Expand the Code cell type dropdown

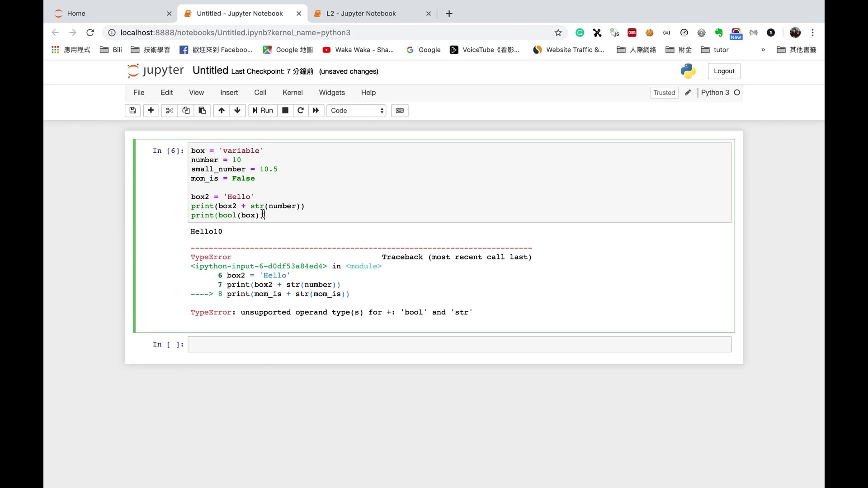tap(357, 110)
